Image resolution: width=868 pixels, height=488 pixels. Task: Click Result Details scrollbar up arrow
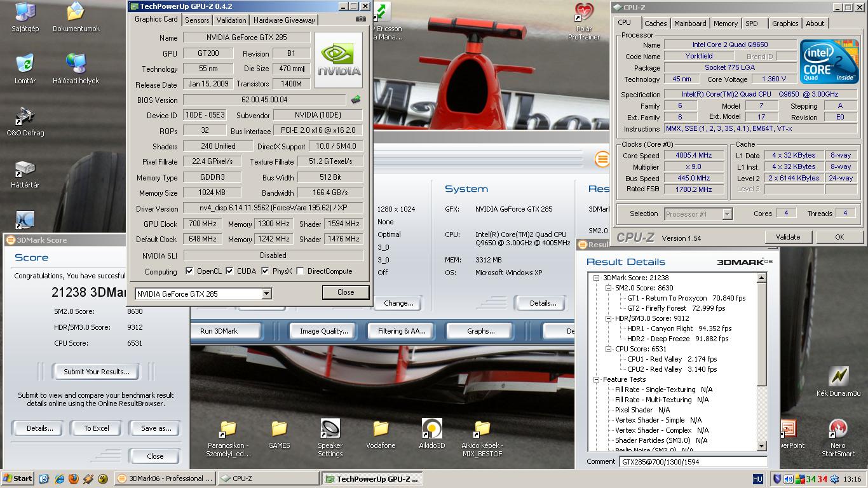point(762,279)
